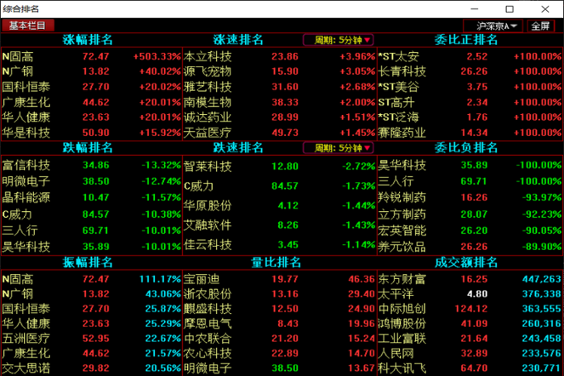Screen dimensions: 564x376
Task: Select 广康生化 in 涨幅排名
Action: [x=92, y=102]
